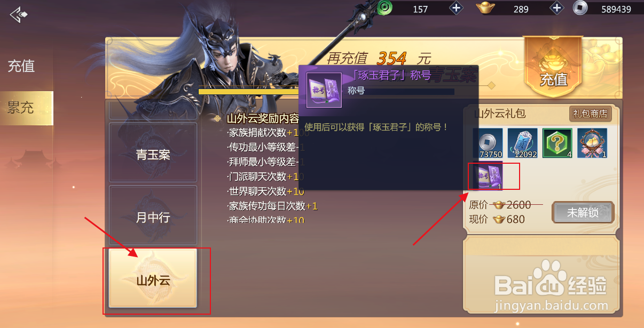The width and height of the screenshot is (644, 328).
Task: Select the green question mark reward
Action: [557, 143]
